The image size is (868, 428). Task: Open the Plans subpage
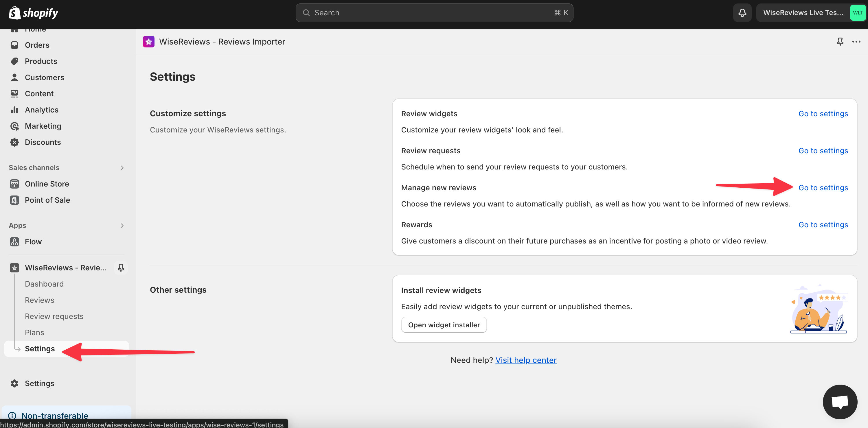click(34, 332)
